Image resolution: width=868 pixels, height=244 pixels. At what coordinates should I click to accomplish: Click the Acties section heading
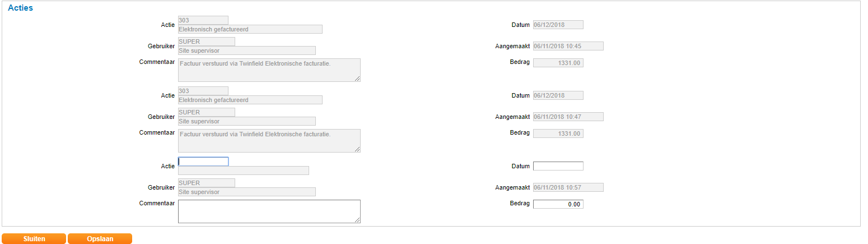tap(20, 8)
